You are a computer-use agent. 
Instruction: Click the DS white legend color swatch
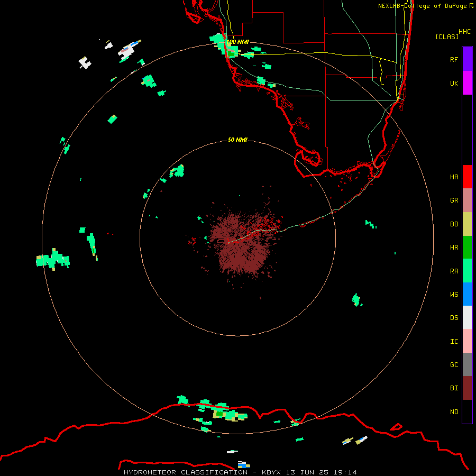(467, 317)
